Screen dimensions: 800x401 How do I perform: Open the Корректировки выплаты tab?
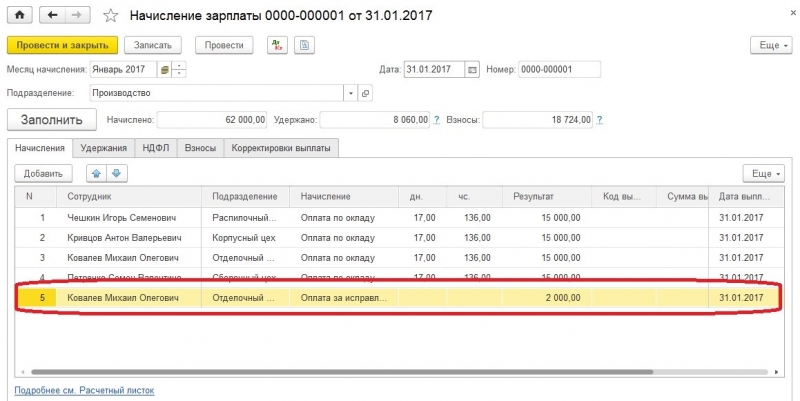283,148
